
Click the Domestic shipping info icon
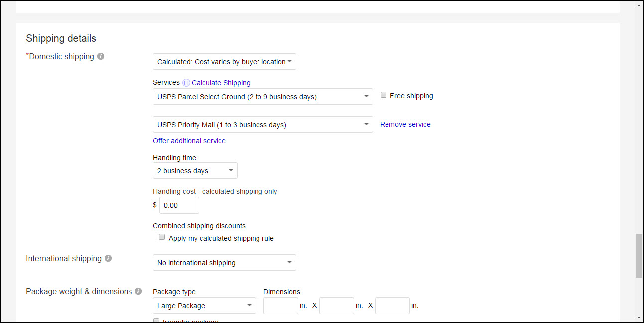click(101, 57)
